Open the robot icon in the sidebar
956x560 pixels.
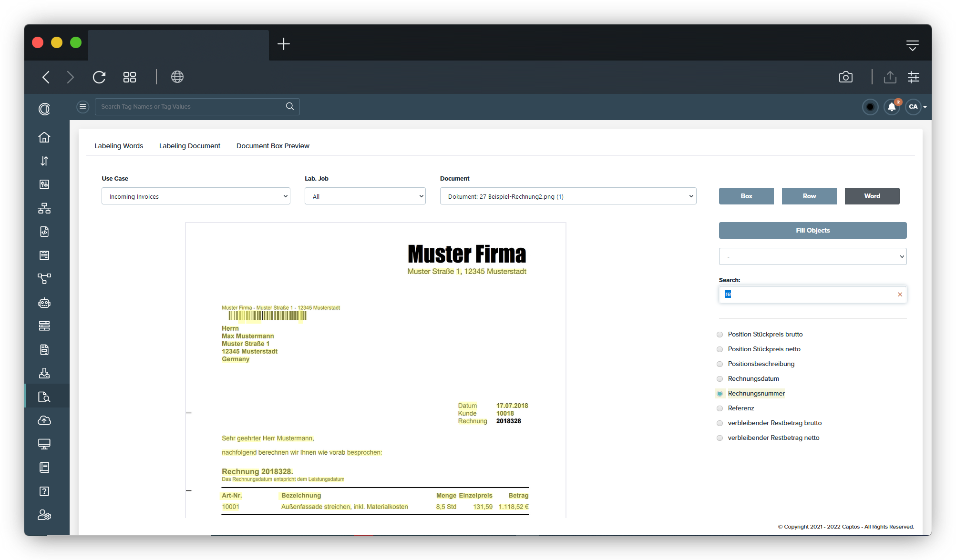(44, 303)
